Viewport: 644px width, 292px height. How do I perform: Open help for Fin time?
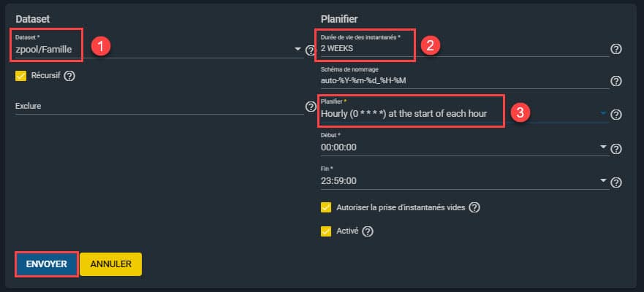coord(615,182)
